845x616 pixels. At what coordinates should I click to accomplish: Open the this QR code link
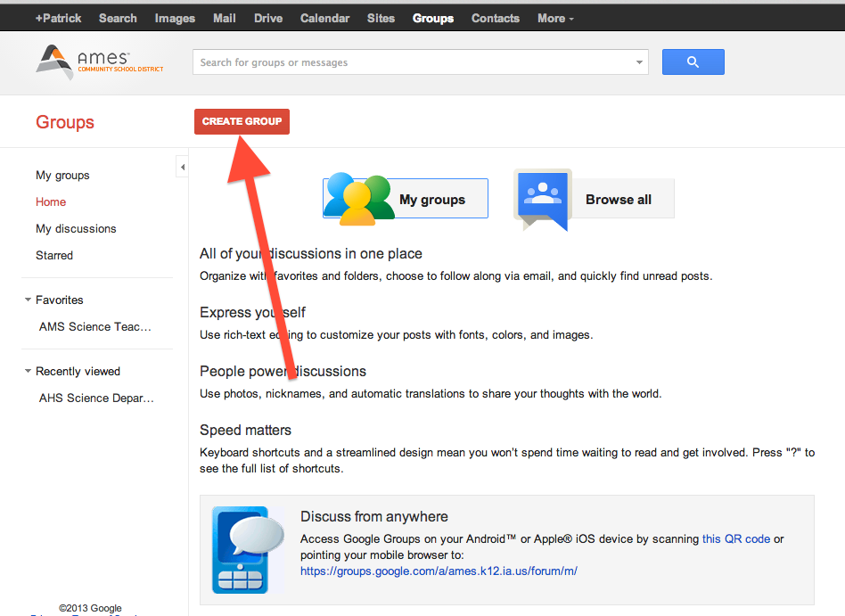[x=736, y=539]
